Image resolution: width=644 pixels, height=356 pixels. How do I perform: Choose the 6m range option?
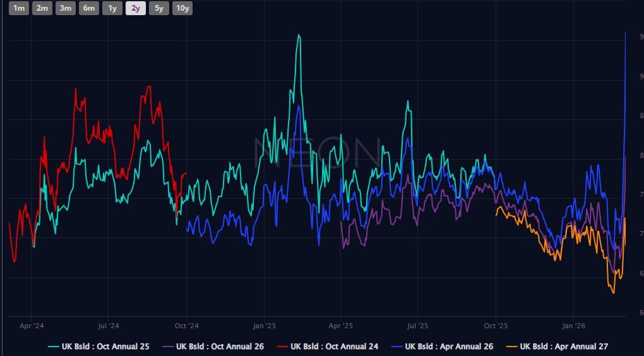(x=89, y=8)
